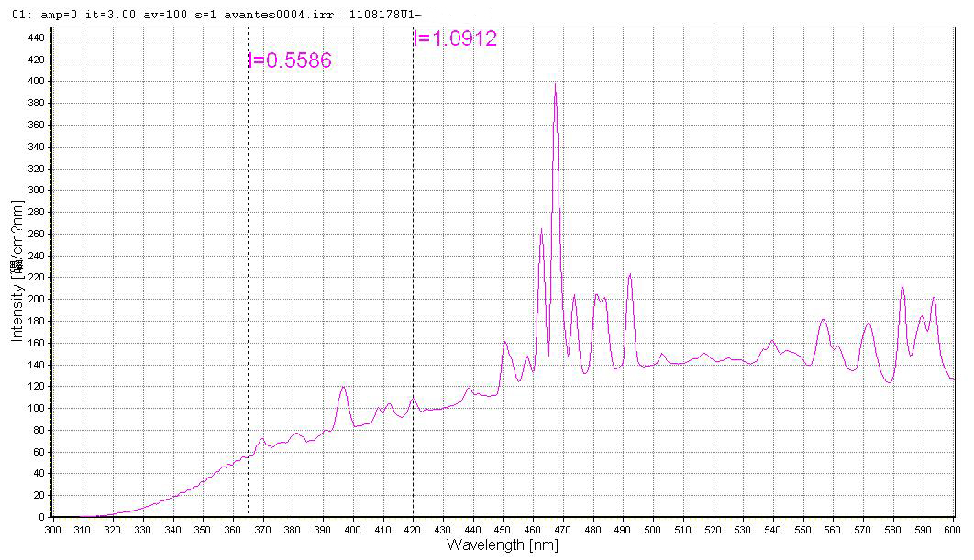The width and height of the screenshot is (974, 560).
Task: Click the 300 label on intensity axis
Action: 36,190
